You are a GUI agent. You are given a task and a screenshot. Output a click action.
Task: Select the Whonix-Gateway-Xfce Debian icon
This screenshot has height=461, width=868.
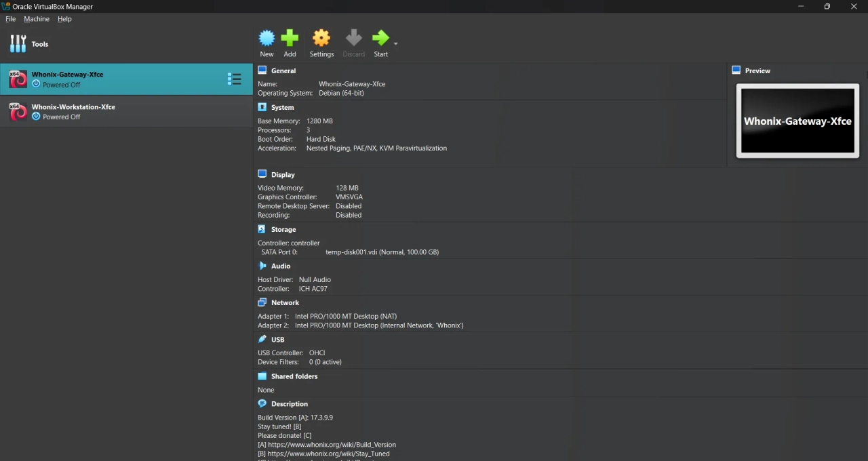click(18, 79)
